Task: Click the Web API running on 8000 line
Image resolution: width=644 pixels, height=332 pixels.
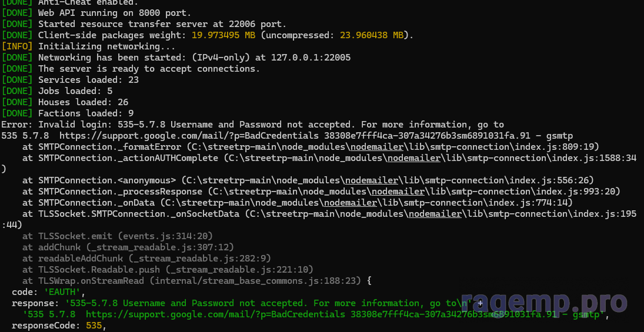Action: 96,13
